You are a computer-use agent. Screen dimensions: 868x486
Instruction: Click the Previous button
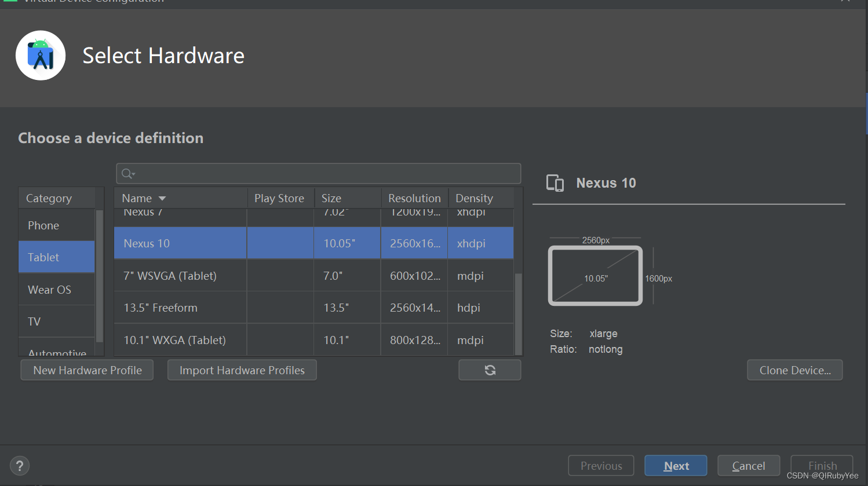click(x=601, y=466)
